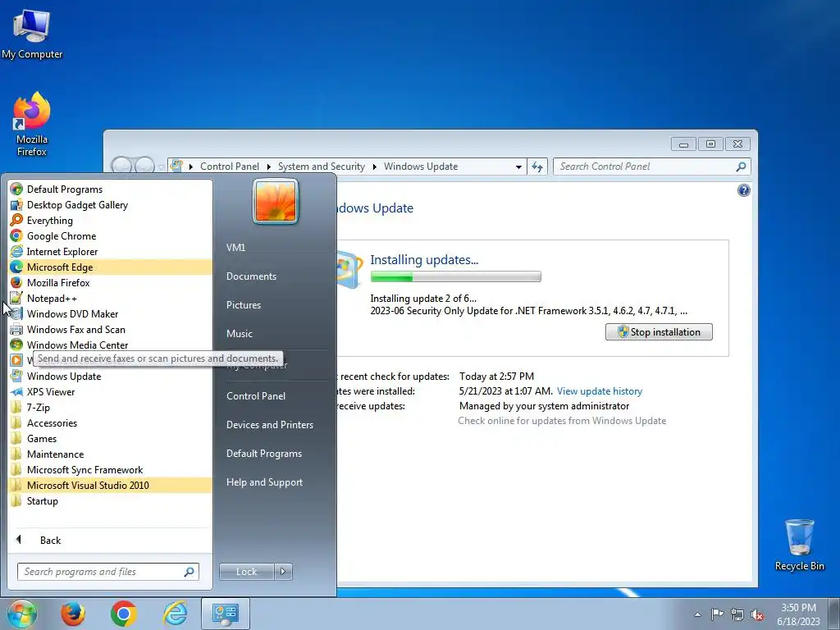Open Windows Update help question-mark icon
The image size is (840, 630).
tap(743, 190)
